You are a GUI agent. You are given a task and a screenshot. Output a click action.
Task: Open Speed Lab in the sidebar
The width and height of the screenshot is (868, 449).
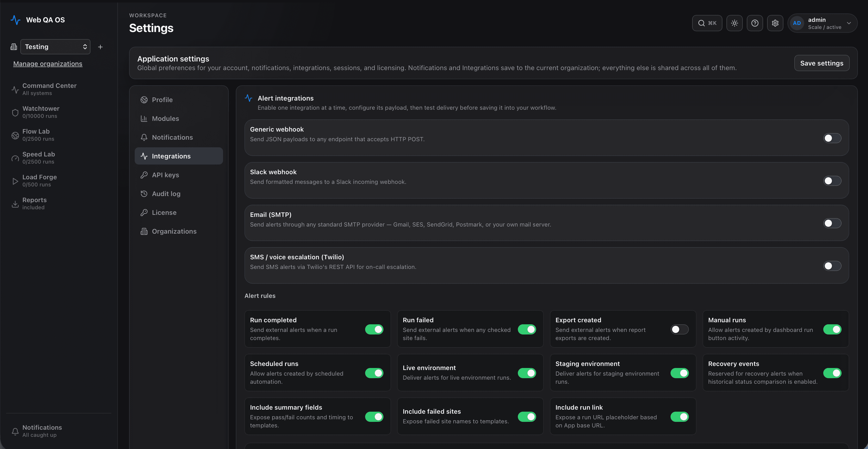tap(58, 158)
